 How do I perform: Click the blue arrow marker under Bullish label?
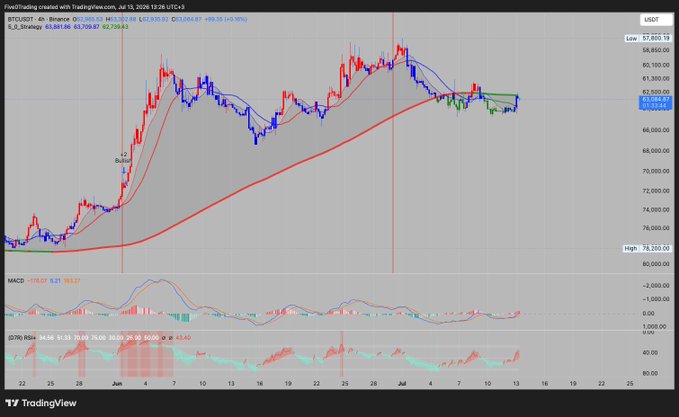124,171
